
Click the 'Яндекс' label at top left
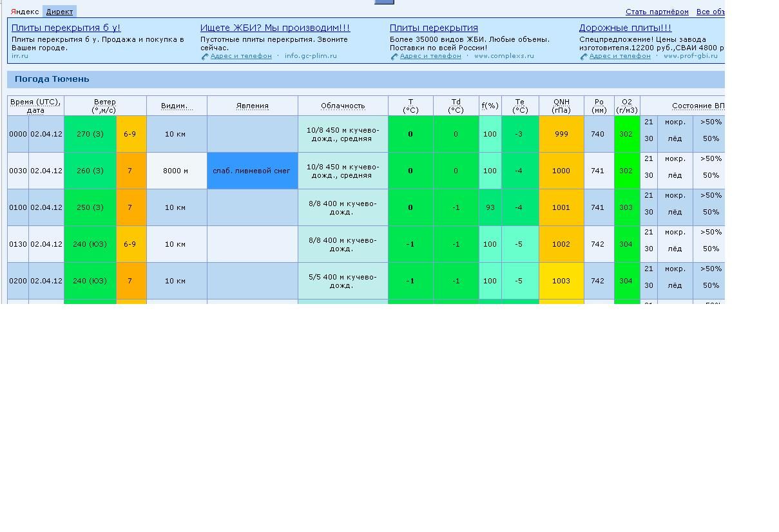[25, 12]
